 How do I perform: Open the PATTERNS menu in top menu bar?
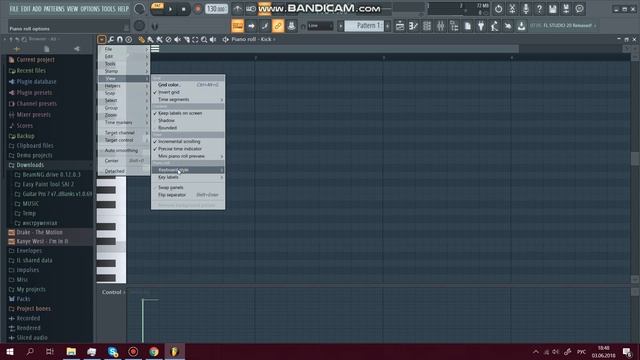click(x=54, y=9)
